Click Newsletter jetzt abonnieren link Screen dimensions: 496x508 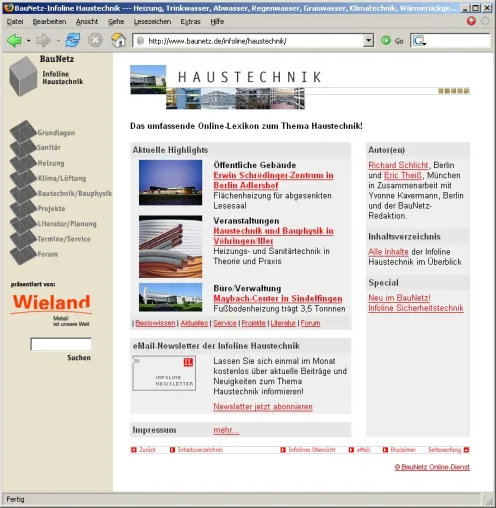263,407
